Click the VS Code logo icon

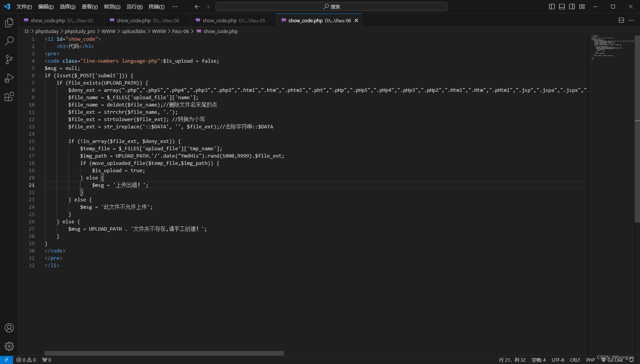click(x=7, y=7)
